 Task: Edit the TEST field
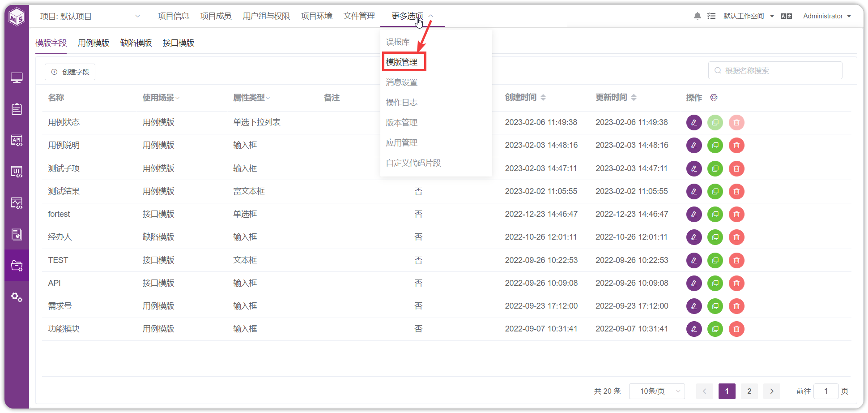point(694,260)
